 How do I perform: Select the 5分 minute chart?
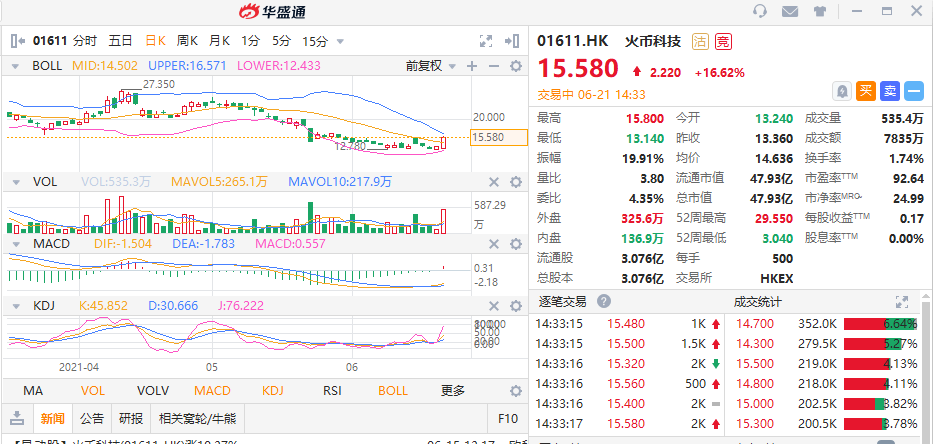tap(281, 41)
